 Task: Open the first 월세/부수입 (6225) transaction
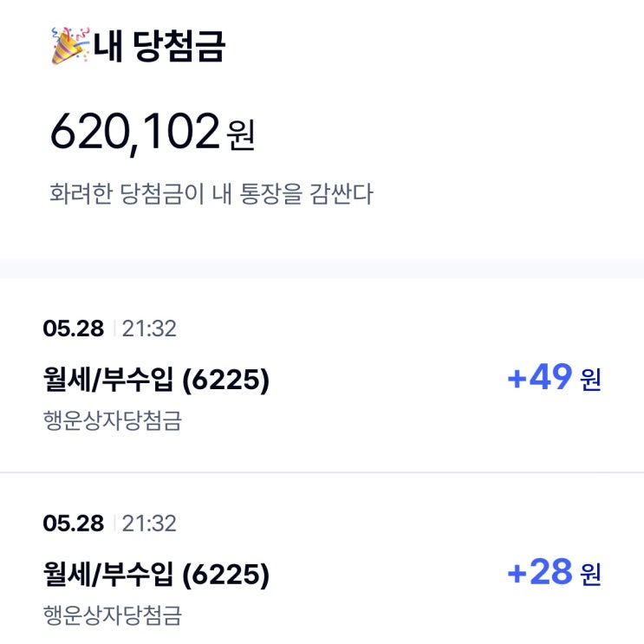point(156,379)
